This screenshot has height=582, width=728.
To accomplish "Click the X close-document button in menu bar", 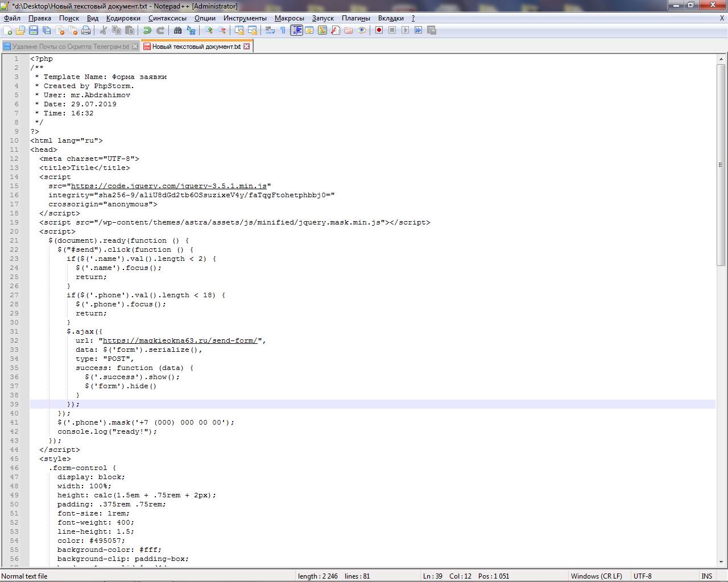I will pos(722,18).
